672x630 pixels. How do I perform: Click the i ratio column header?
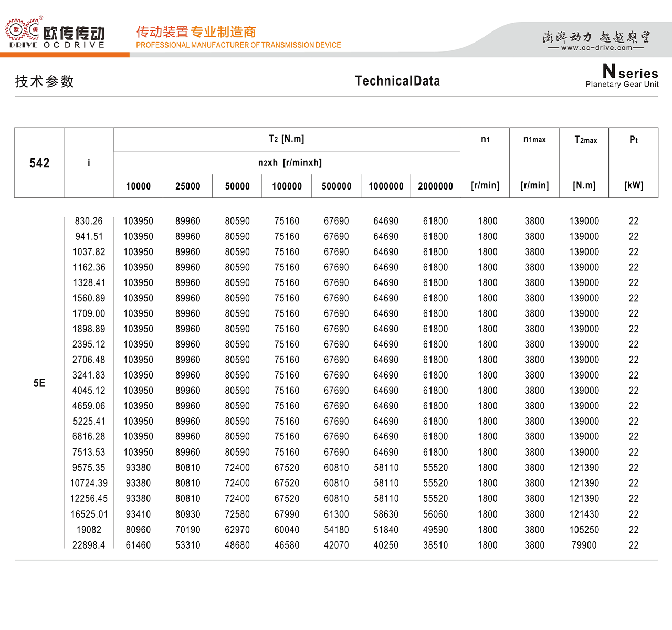[89, 163]
